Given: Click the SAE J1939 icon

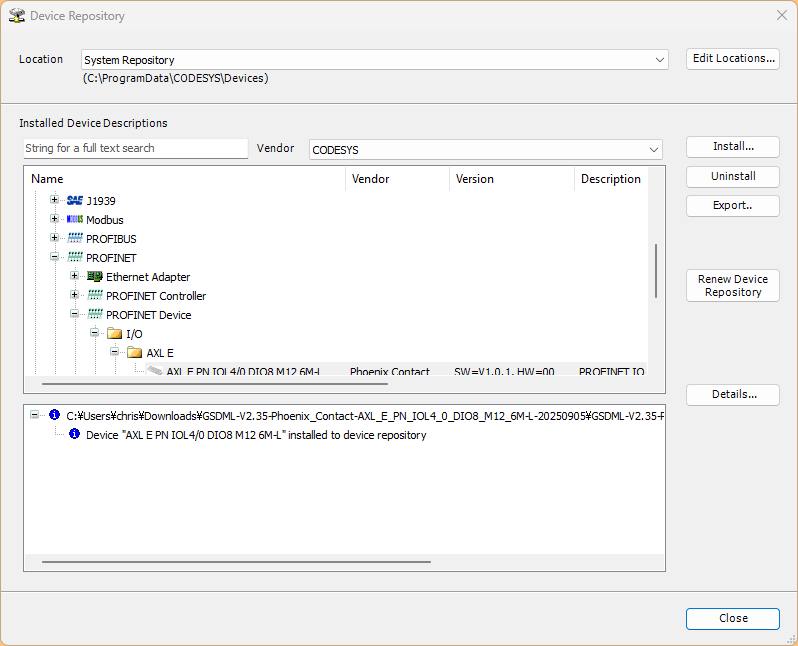Looking at the screenshot, I should click(x=74, y=200).
